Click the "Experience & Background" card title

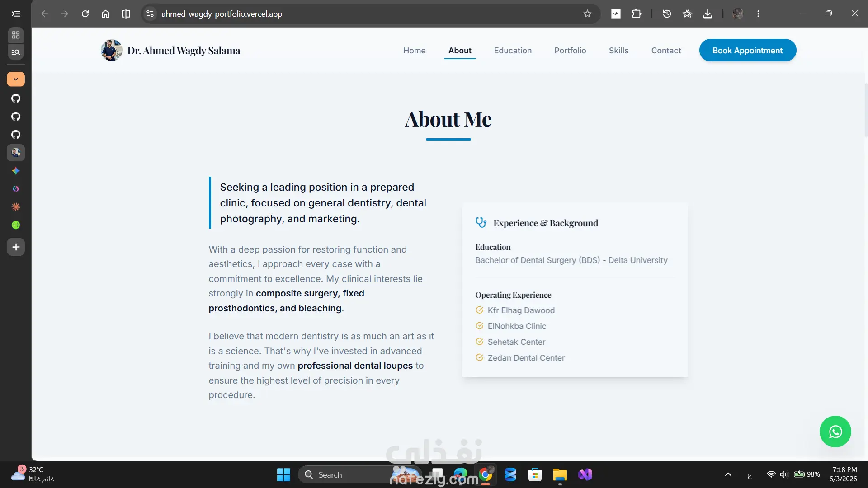(x=546, y=223)
